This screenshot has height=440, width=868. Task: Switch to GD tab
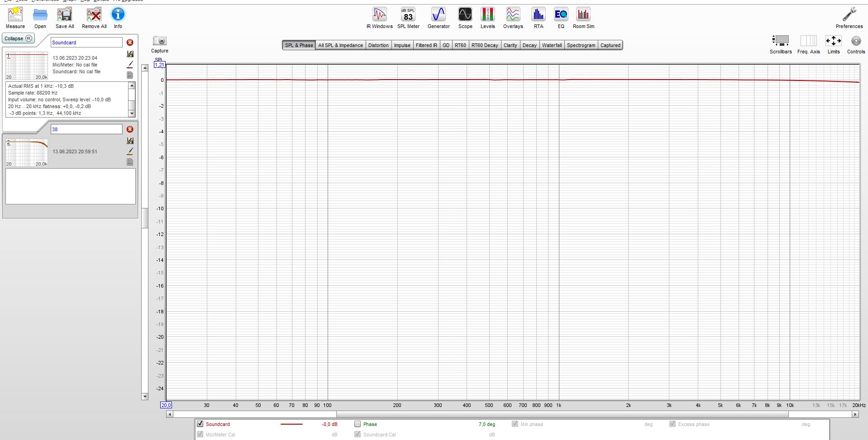point(446,45)
